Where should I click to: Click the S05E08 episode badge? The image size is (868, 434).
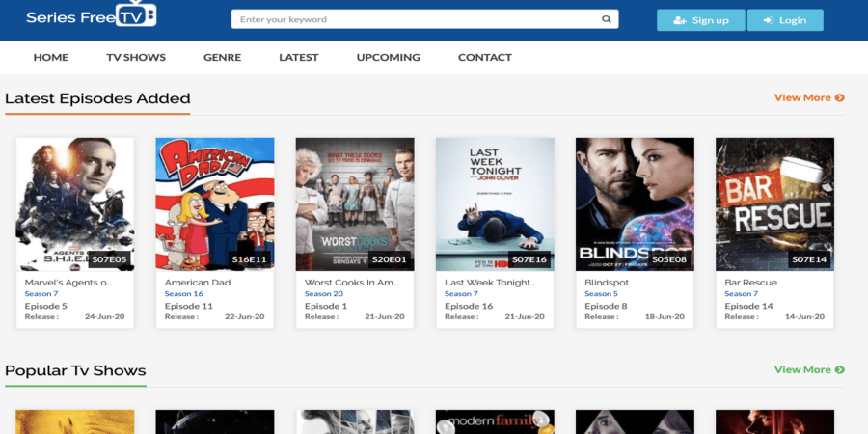(670, 259)
